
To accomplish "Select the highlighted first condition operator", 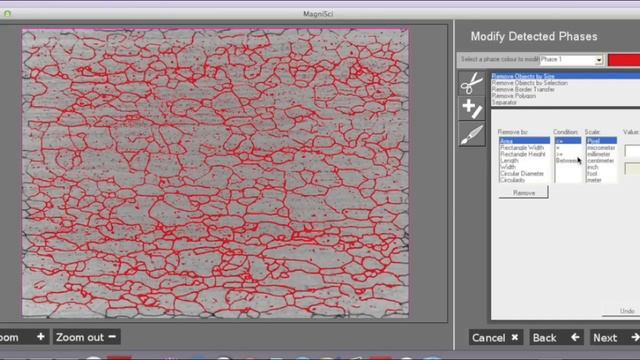I will pyautogui.click(x=568, y=141).
